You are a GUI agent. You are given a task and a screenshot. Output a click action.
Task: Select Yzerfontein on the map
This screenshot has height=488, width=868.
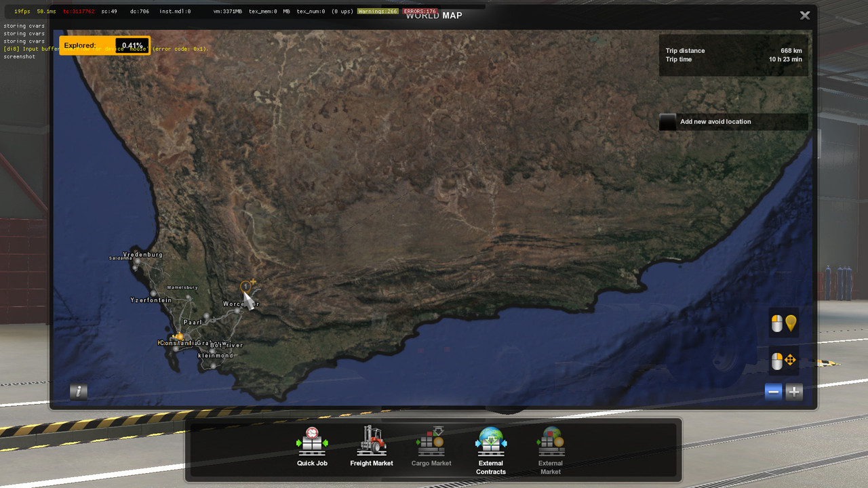[151, 300]
